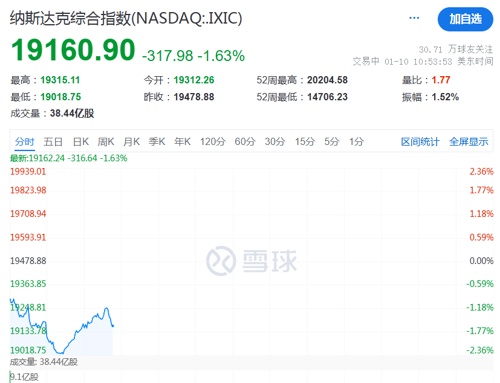Open the 年K yearly chart tab
This screenshot has width=500, height=383.
(x=182, y=142)
